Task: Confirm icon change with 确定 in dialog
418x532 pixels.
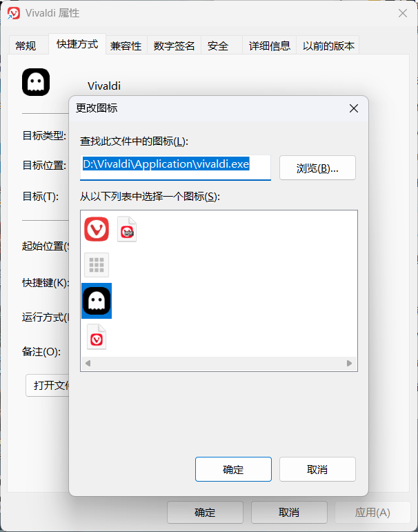Action: point(233,469)
